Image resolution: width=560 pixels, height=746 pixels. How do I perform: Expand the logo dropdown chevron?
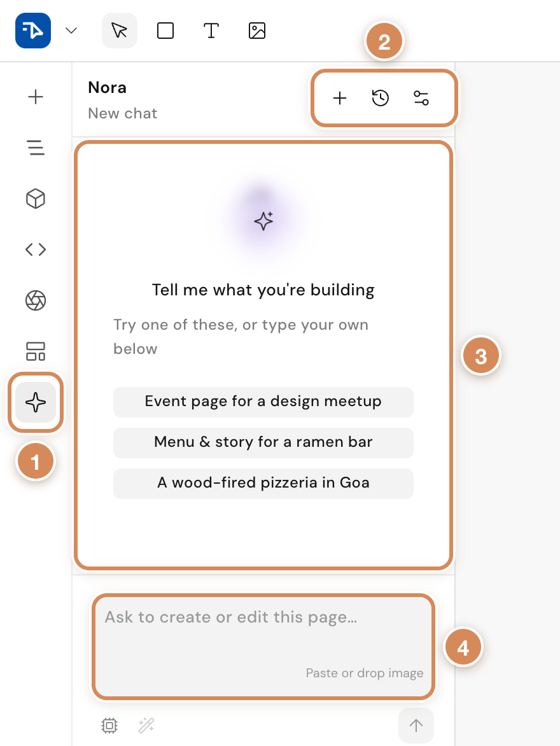pyautogui.click(x=71, y=31)
